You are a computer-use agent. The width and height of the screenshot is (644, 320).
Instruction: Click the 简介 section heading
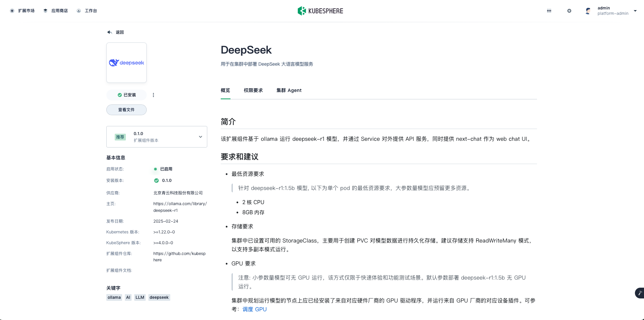(228, 122)
